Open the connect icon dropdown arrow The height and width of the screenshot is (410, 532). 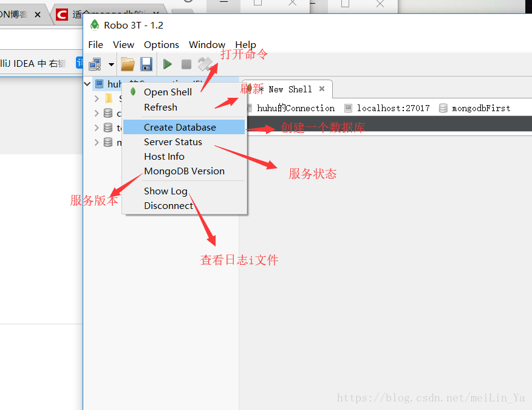pyautogui.click(x=111, y=64)
